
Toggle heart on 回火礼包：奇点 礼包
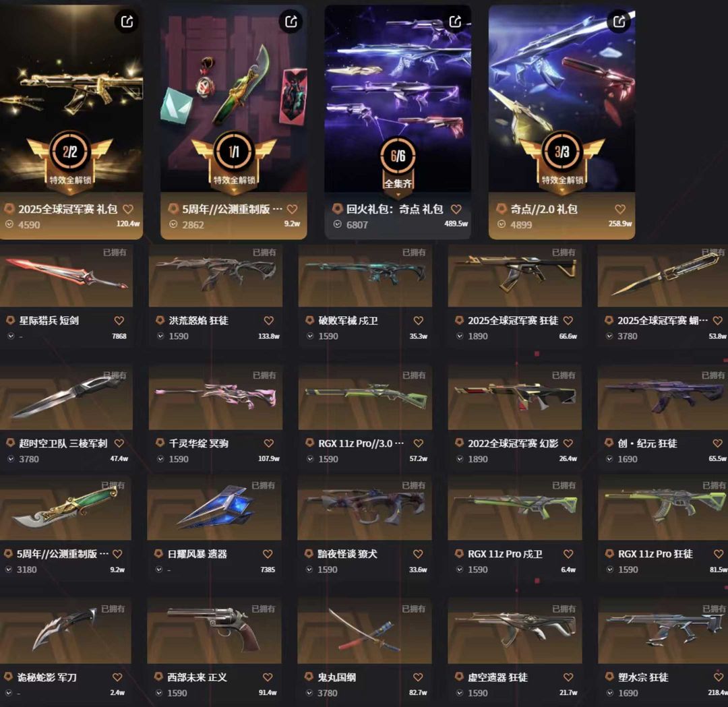[x=456, y=210]
